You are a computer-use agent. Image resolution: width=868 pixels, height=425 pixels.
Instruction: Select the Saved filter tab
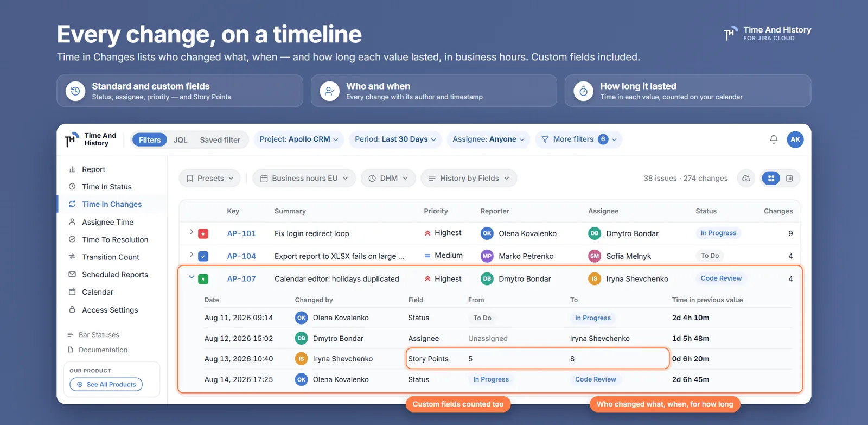click(x=220, y=139)
